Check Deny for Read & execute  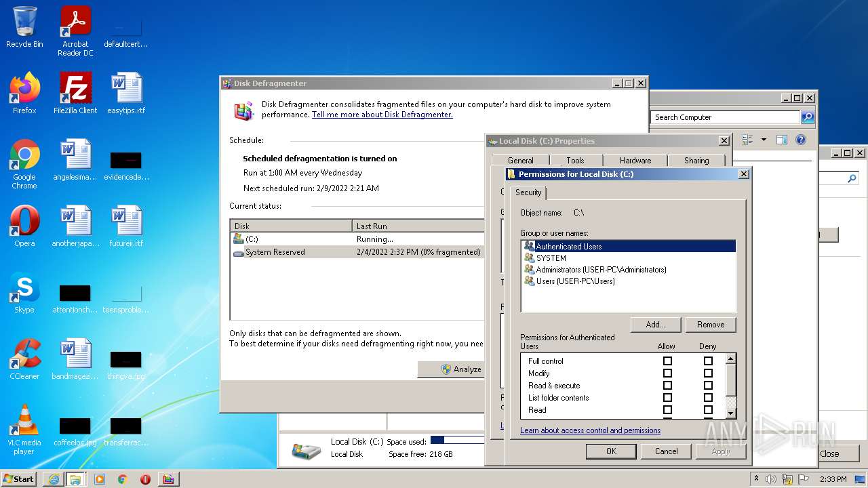(x=708, y=386)
